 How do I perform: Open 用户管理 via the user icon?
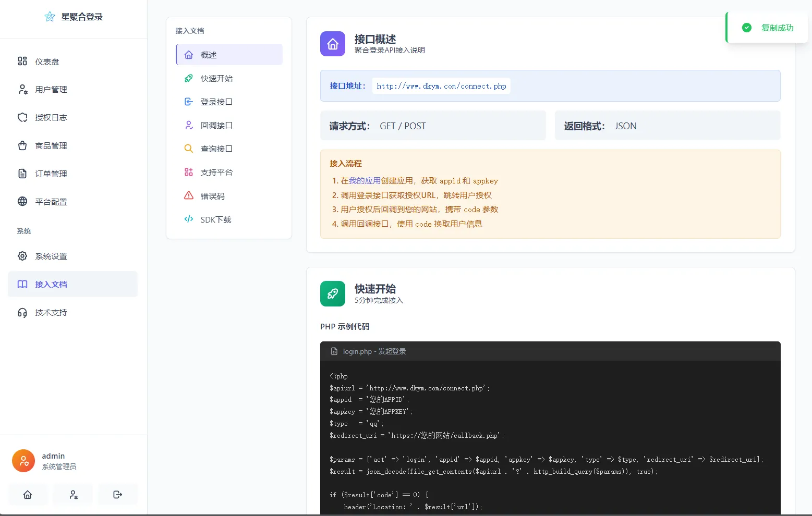pos(22,89)
